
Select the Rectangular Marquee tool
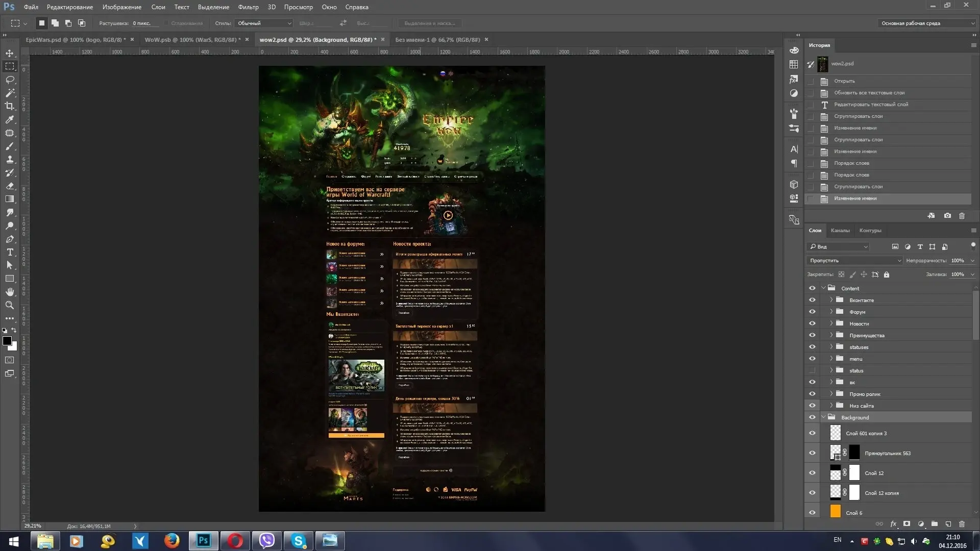[10, 66]
